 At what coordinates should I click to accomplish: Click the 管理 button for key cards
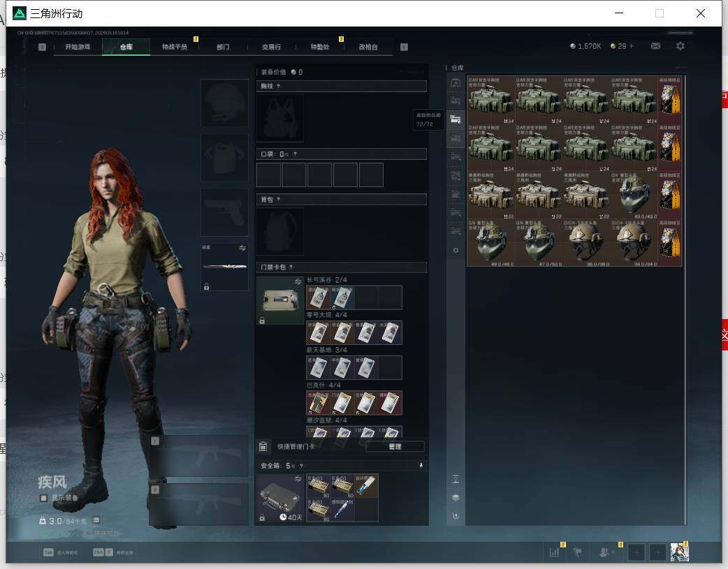click(x=395, y=447)
